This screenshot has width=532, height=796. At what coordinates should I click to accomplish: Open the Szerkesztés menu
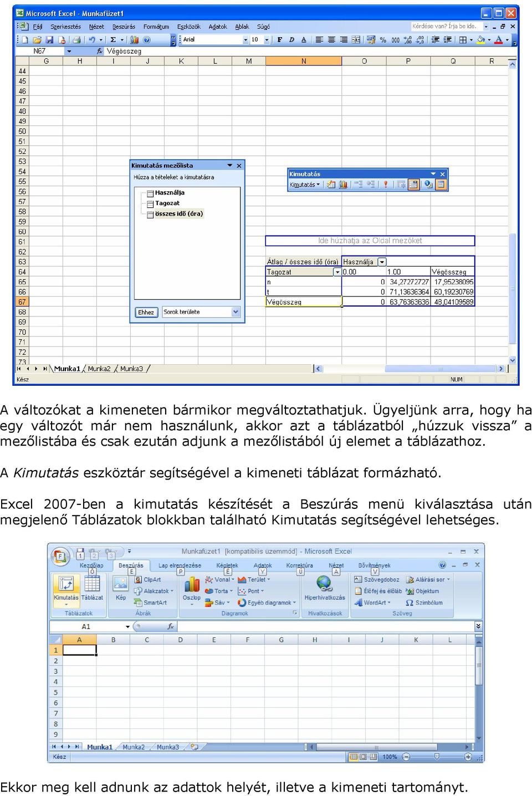pyautogui.click(x=65, y=27)
